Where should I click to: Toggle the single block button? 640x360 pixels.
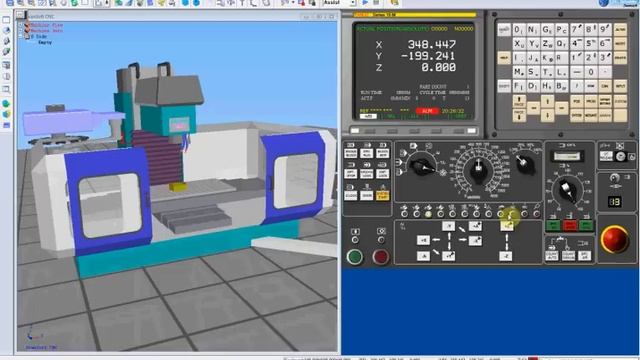click(x=351, y=153)
